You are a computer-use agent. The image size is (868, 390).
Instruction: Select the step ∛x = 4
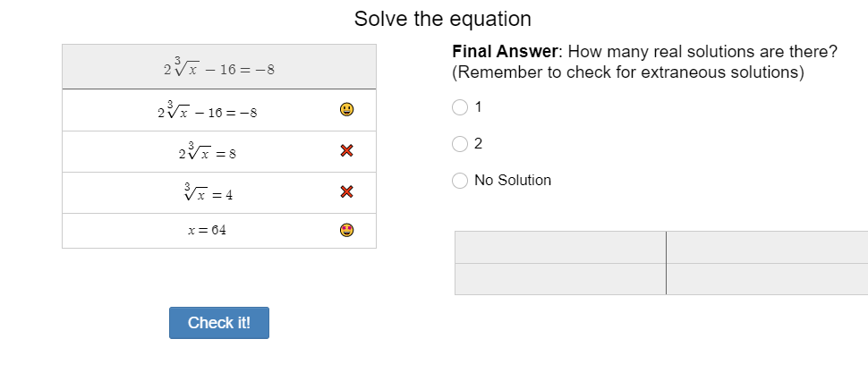207,192
